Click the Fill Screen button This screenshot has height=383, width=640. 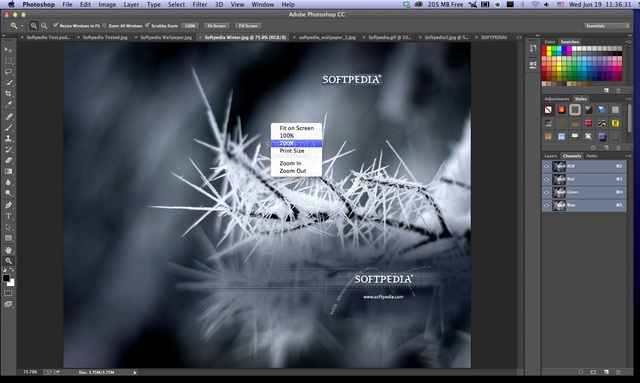(x=248, y=26)
